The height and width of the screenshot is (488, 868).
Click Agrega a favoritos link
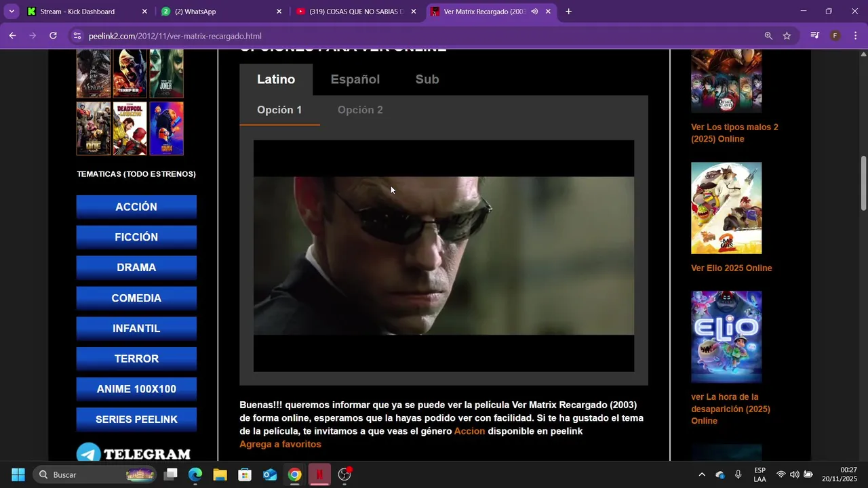pyautogui.click(x=280, y=444)
